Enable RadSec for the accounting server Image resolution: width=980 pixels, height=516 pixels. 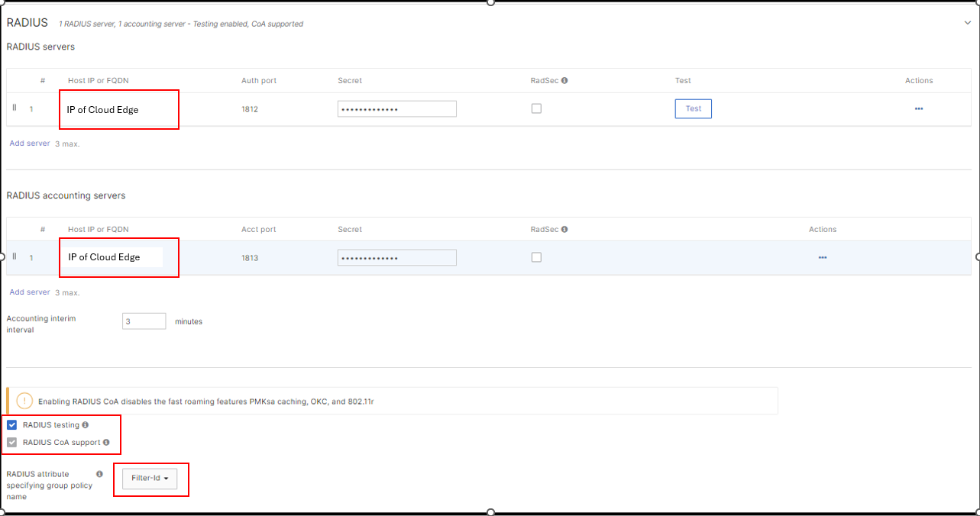pyautogui.click(x=536, y=257)
